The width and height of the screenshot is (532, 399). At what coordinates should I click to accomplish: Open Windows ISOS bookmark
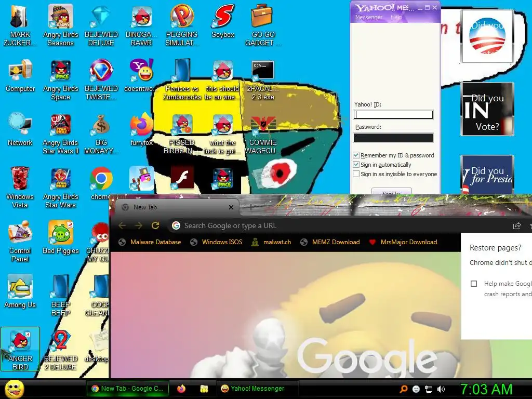tap(217, 242)
